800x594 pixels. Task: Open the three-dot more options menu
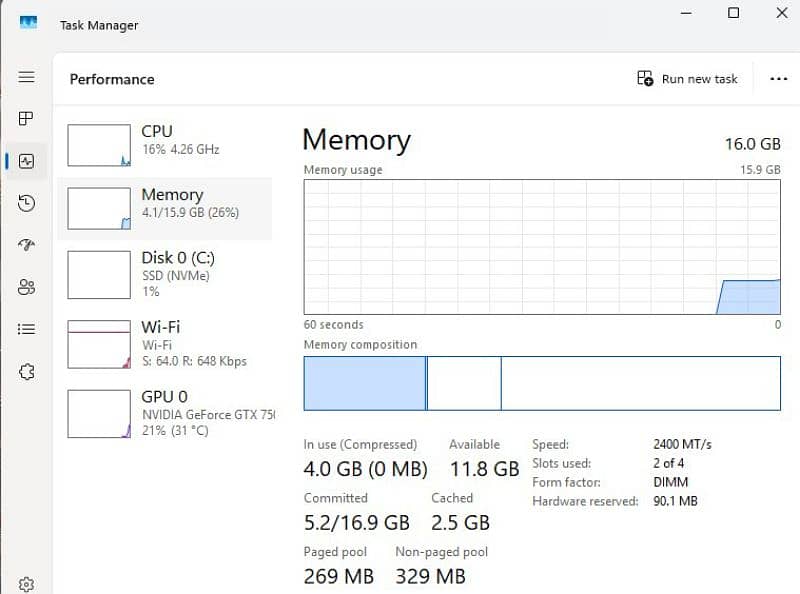coord(779,79)
